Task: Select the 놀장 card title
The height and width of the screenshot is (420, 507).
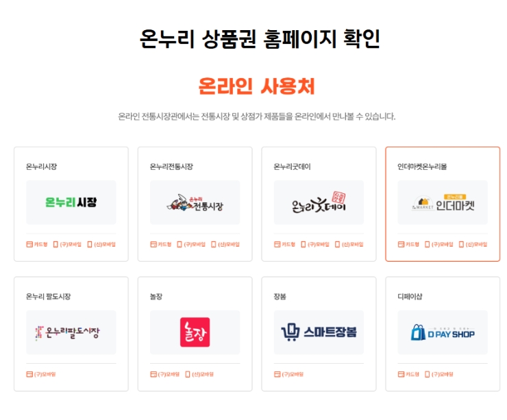Action: tap(156, 297)
